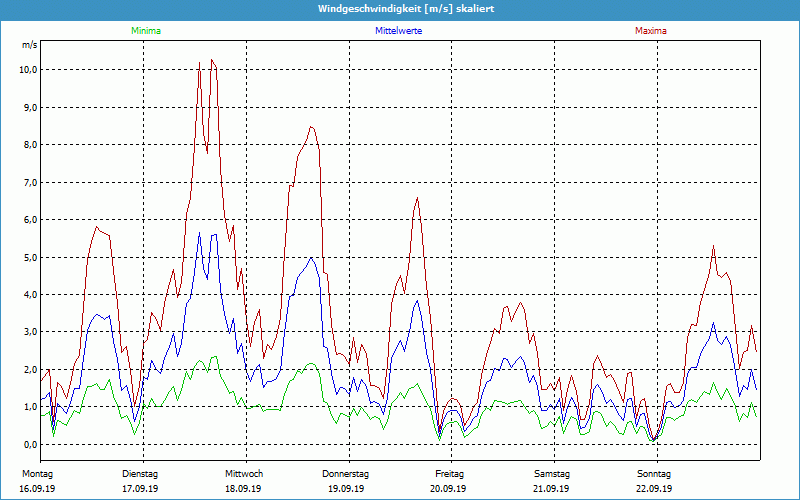800x500 pixels.
Task: Click the 7,0 y-axis value
Action: [30, 183]
